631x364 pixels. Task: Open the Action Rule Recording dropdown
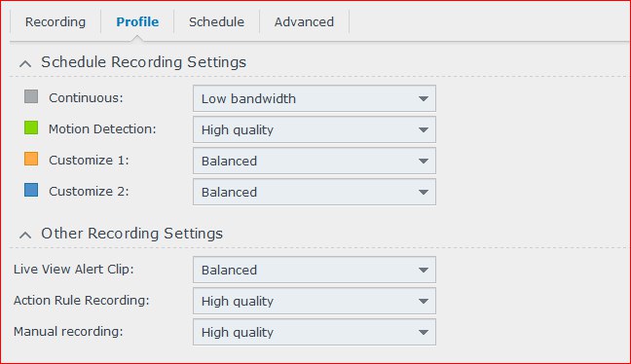(x=315, y=301)
